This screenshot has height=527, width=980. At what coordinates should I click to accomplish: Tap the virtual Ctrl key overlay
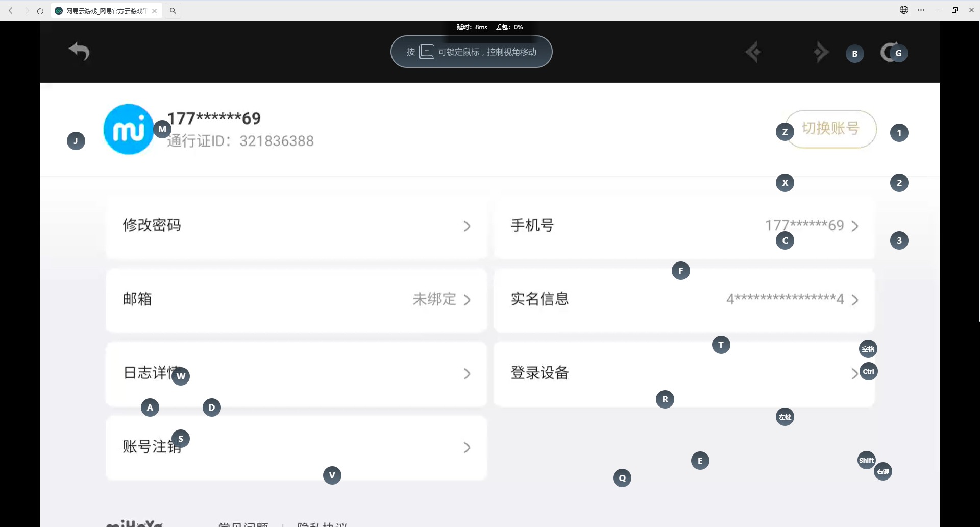869,371
